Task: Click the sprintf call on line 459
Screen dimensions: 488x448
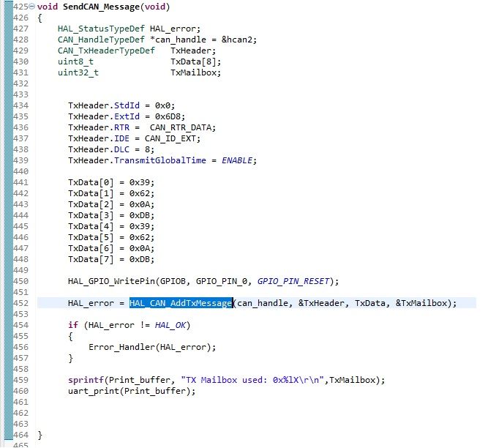Action: point(86,380)
